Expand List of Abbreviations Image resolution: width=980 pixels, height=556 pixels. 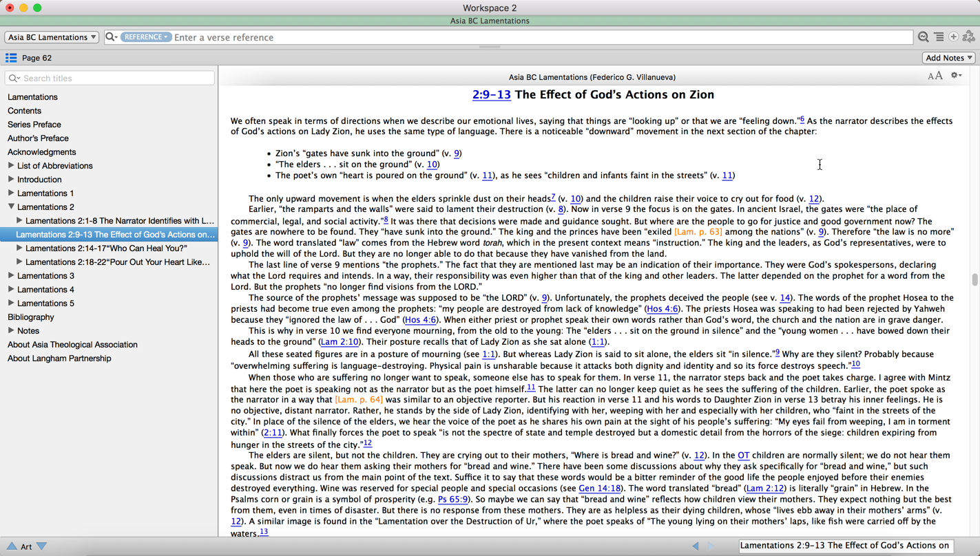pos(11,165)
